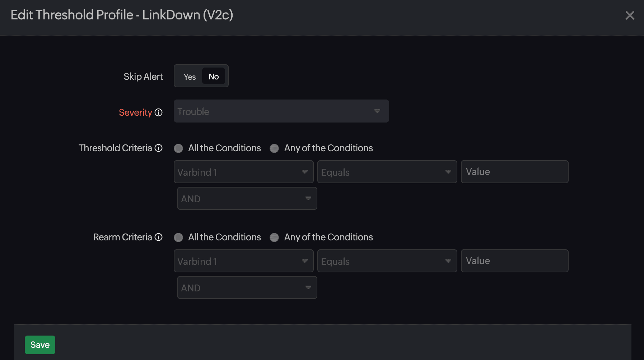Click the green Save button
The image size is (644, 360).
pyautogui.click(x=40, y=345)
